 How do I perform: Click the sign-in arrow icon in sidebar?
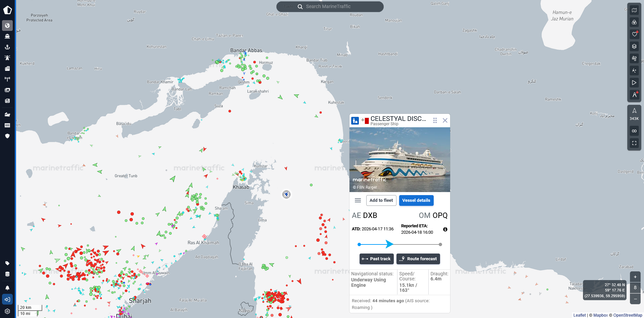pos(7,299)
